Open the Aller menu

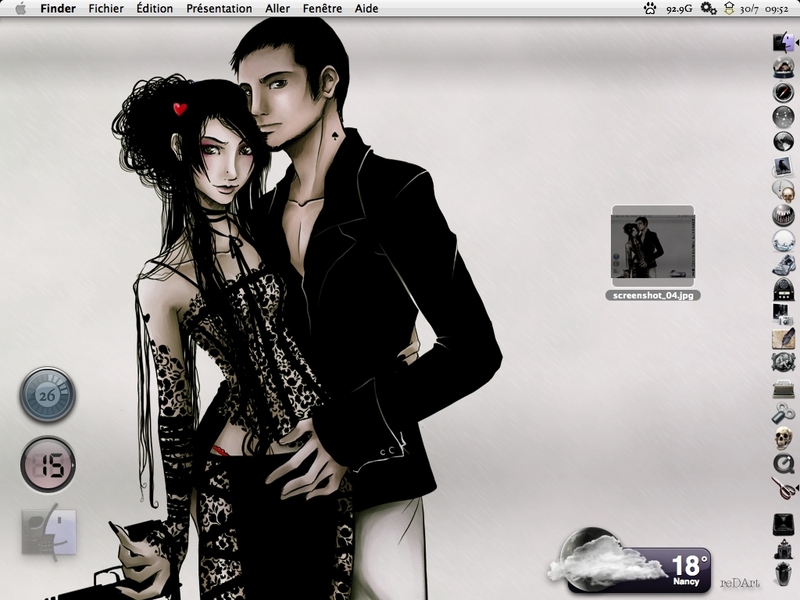tap(278, 9)
